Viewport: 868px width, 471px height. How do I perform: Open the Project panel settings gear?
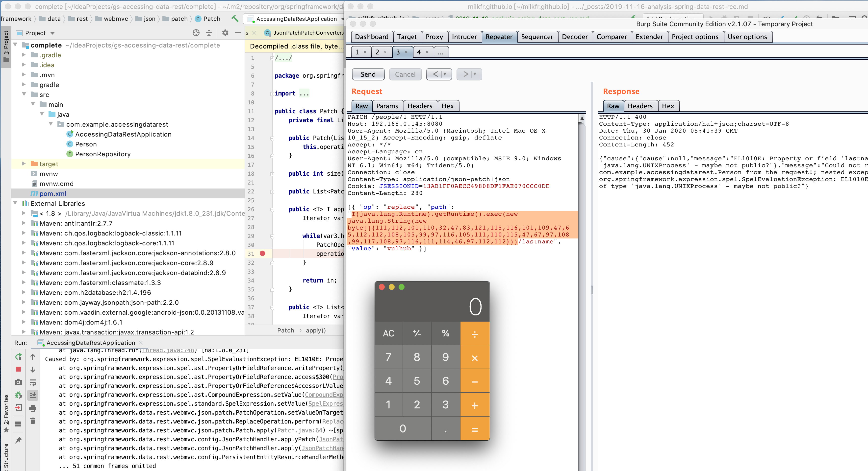[x=225, y=33]
